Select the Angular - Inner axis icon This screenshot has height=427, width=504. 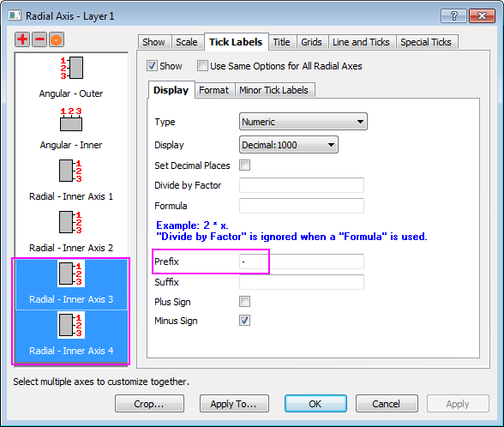tap(71, 120)
